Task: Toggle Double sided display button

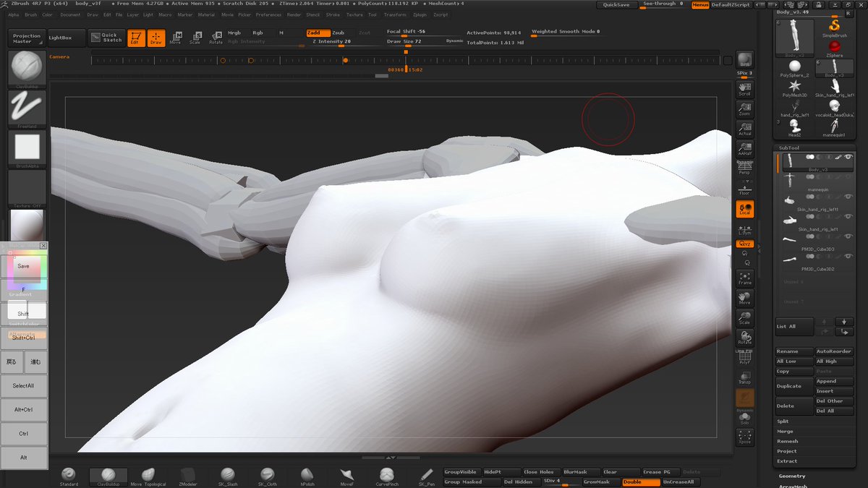Action: click(x=641, y=481)
